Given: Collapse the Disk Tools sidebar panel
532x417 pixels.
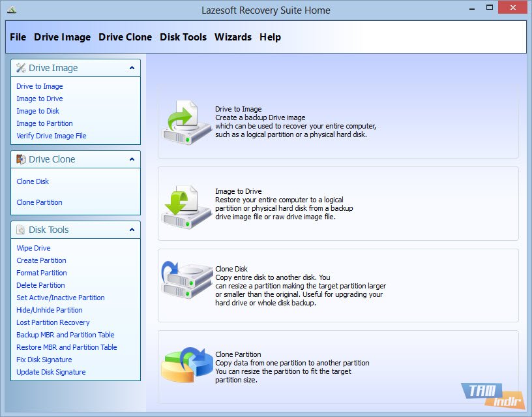Looking at the screenshot, I should [133, 230].
